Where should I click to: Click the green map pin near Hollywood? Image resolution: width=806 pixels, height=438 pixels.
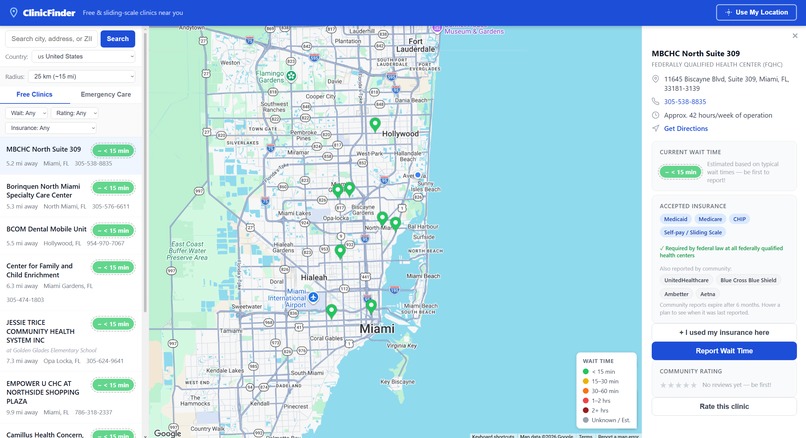[375, 124]
